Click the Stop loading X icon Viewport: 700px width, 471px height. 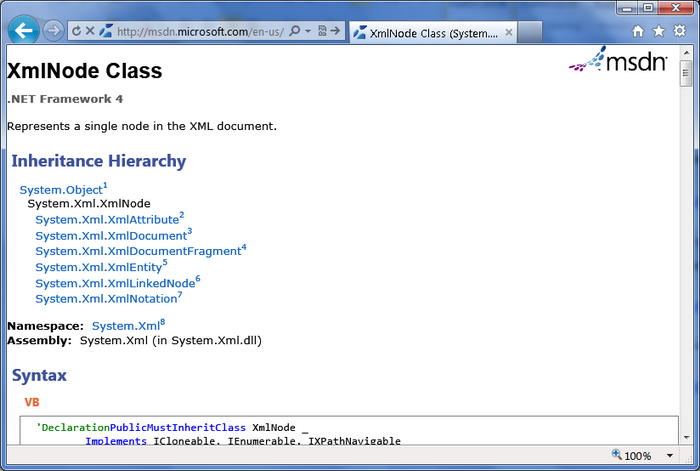(90, 31)
